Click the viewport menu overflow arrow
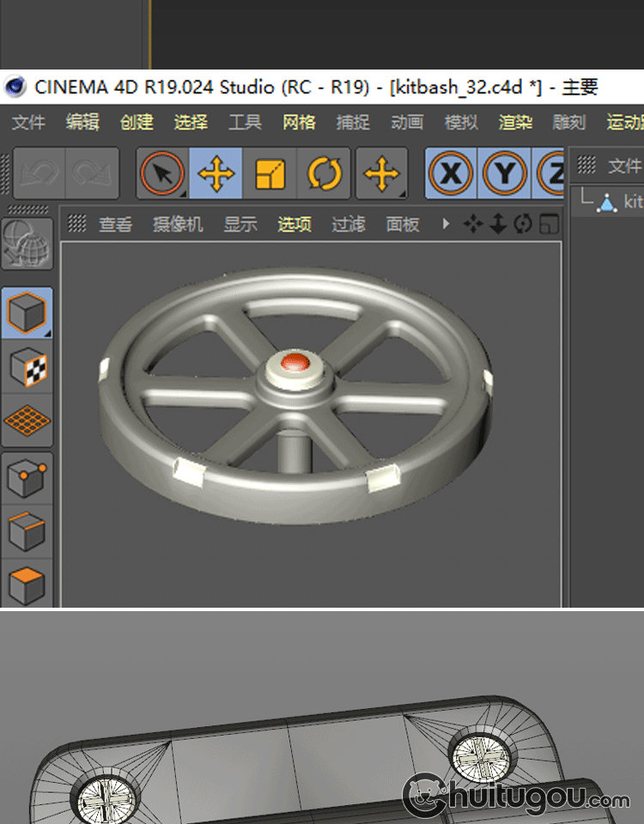 click(446, 224)
